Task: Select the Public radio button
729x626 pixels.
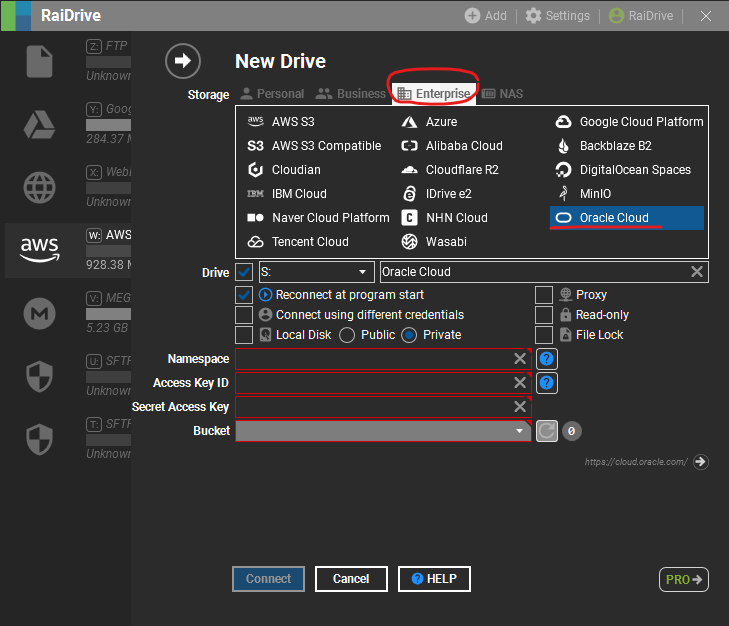Action: [x=348, y=335]
